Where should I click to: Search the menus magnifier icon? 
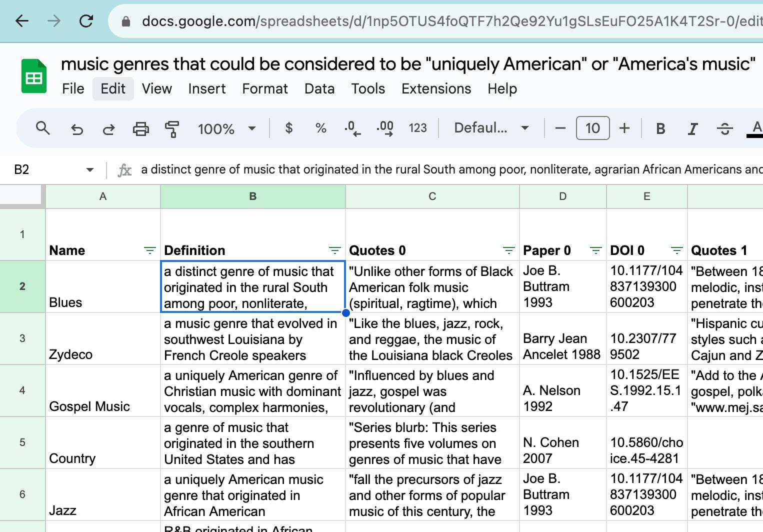click(x=43, y=128)
